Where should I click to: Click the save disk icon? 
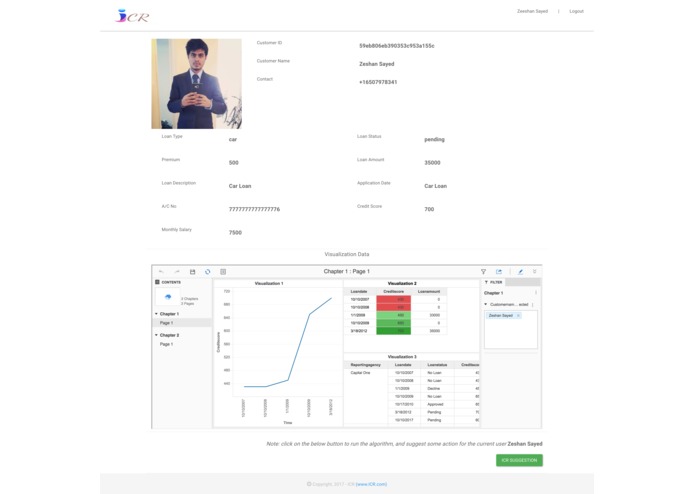point(192,272)
